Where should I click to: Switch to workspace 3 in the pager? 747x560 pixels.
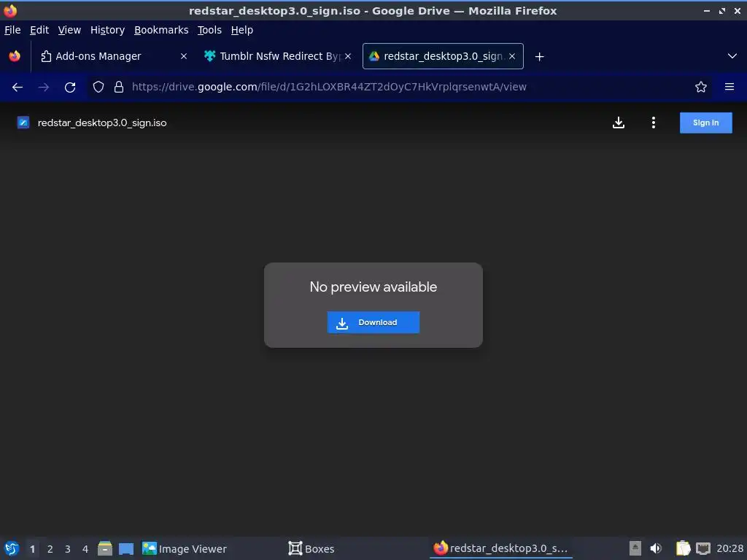point(68,549)
